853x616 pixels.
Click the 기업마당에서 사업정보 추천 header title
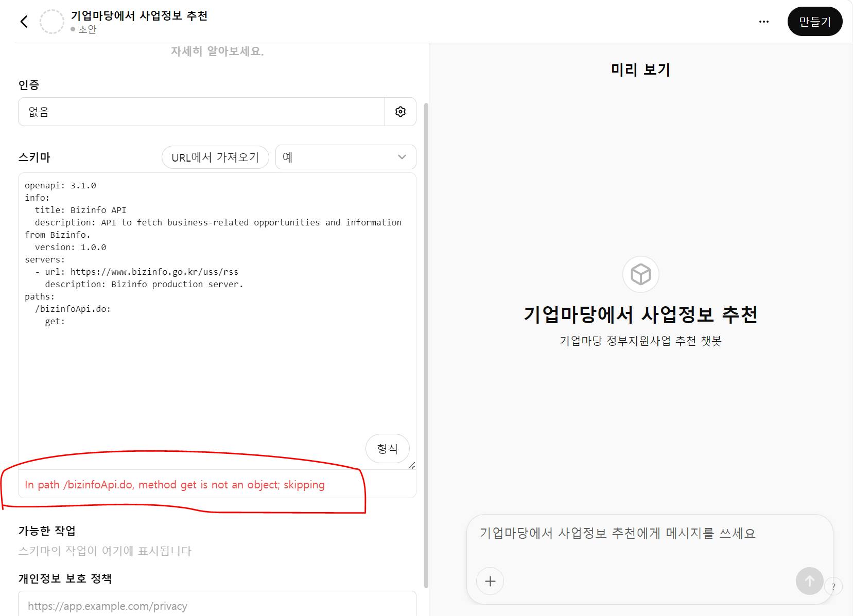139,15
